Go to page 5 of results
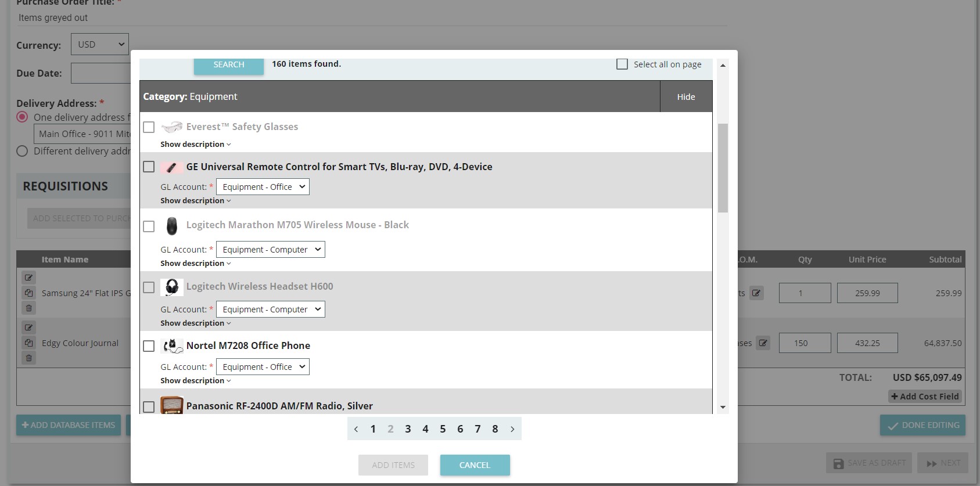Viewport: 980px width, 486px height. pos(443,429)
